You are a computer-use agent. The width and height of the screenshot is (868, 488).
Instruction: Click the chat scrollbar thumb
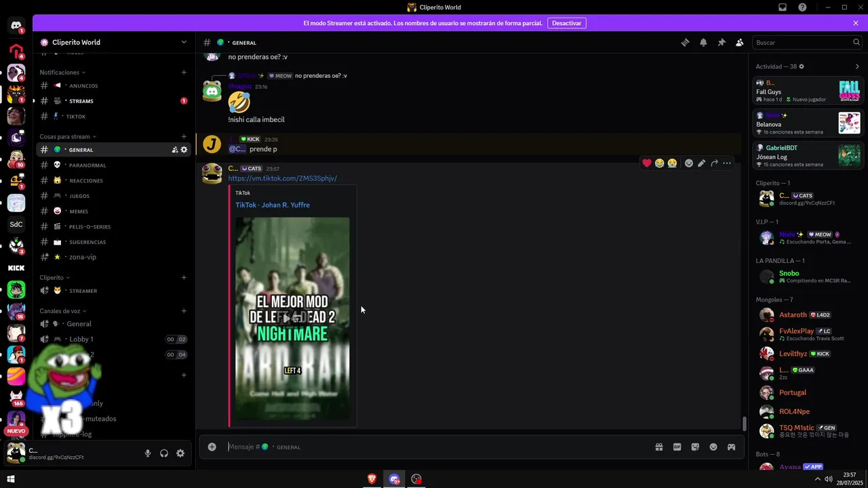(745, 424)
